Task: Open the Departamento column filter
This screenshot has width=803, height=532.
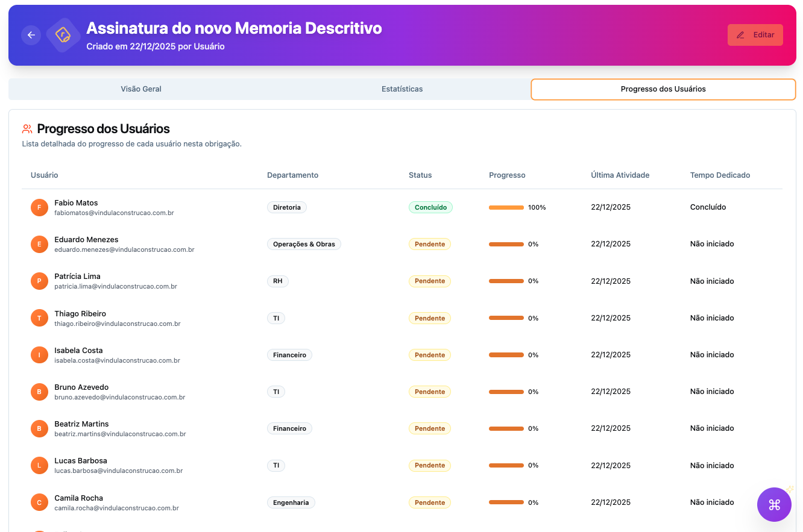Action: pos(293,175)
